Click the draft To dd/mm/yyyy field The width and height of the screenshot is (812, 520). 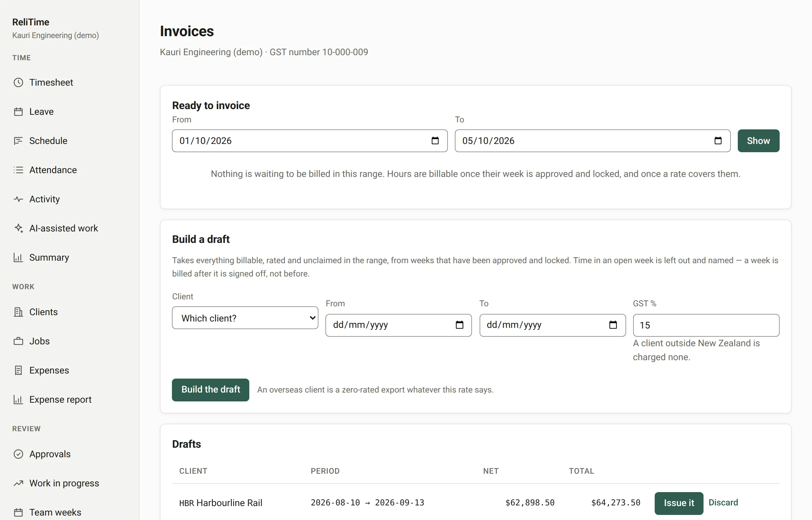(553, 325)
